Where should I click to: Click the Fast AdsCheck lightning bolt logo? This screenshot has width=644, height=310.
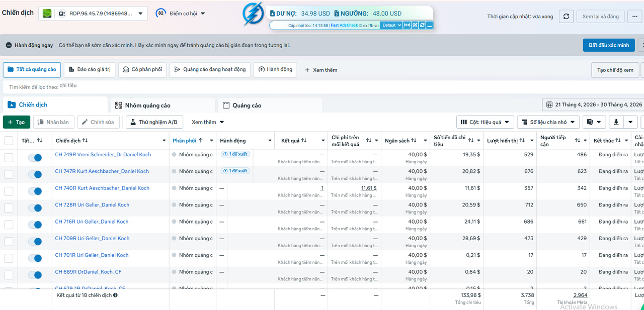(253, 14)
